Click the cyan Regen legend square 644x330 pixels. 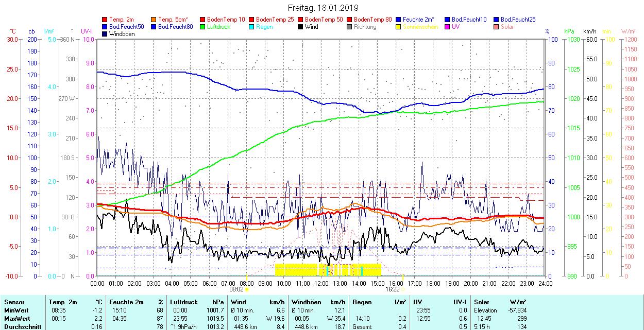coord(252,27)
